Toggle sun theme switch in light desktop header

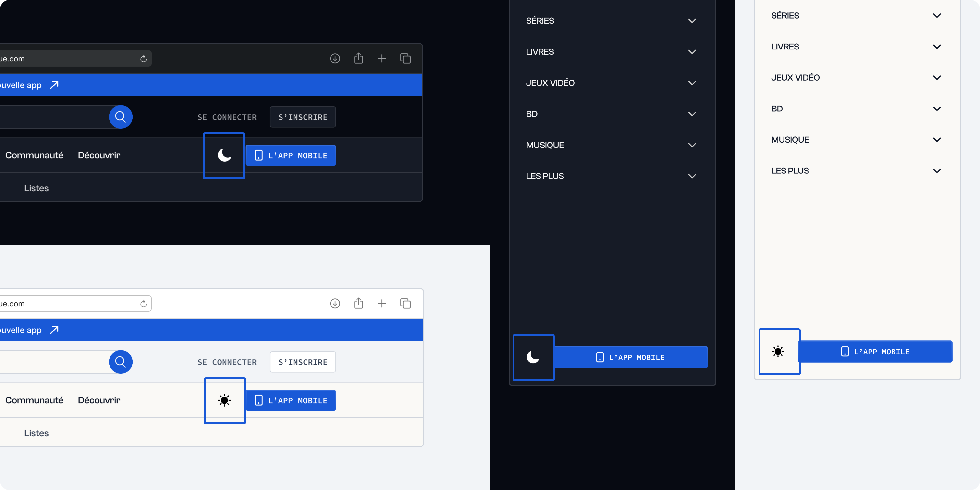[x=224, y=400]
